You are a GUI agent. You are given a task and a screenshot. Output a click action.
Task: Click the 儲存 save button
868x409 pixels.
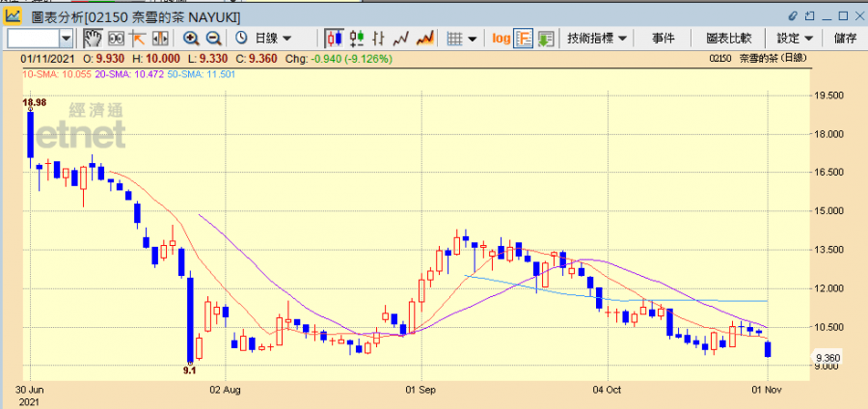845,39
